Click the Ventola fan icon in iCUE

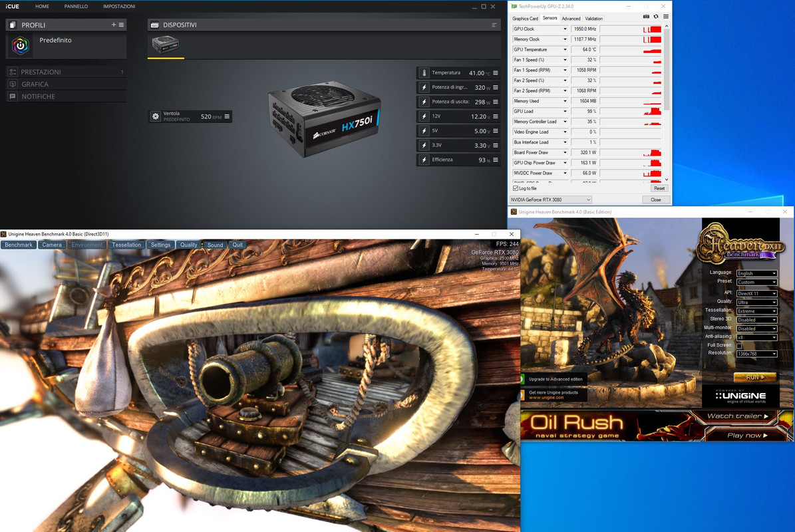click(156, 116)
